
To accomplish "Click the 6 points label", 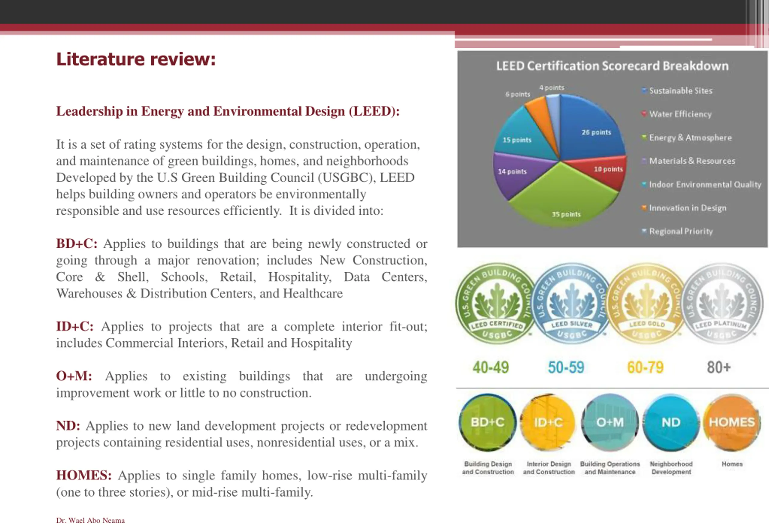I will point(518,94).
